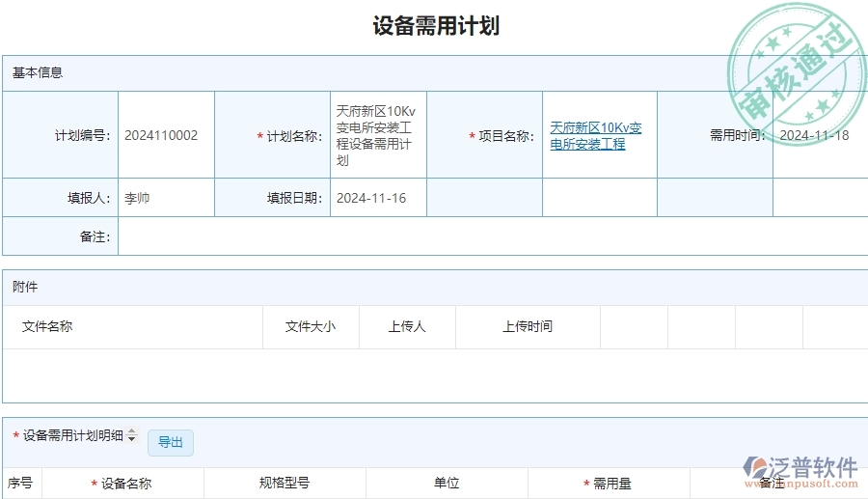868x499 pixels.
Task: Click the report date 2024-11-16
Action: pos(371,198)
